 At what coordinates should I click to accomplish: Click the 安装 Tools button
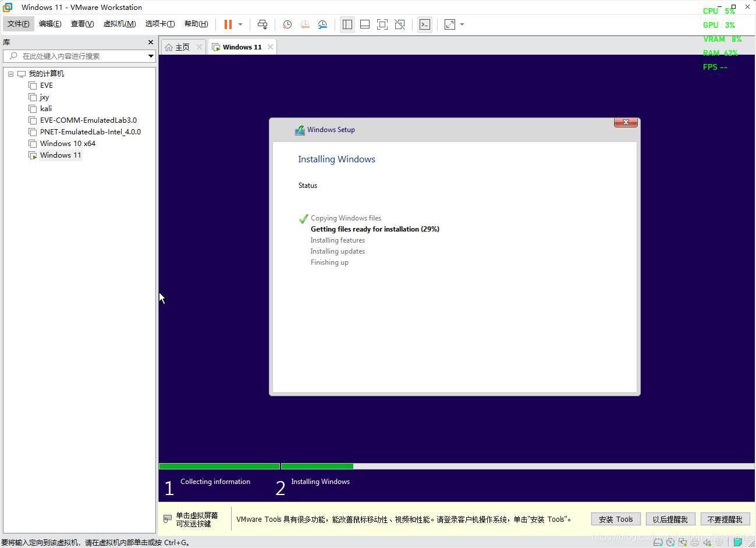pos(616,519)
